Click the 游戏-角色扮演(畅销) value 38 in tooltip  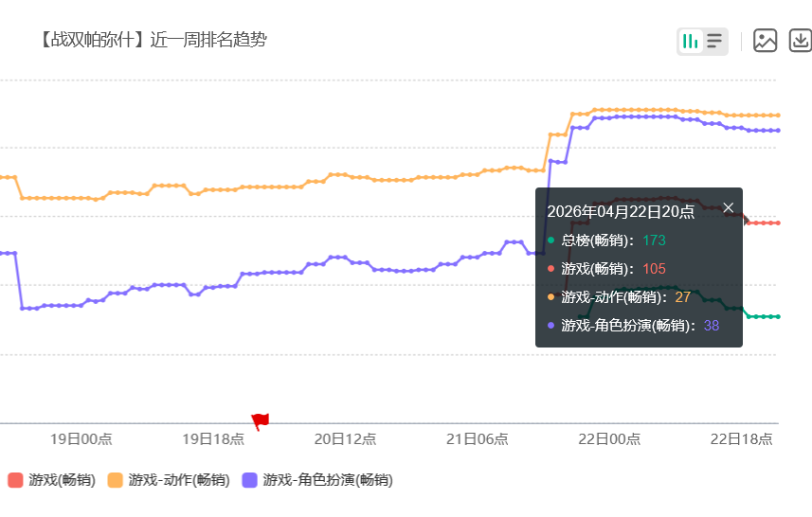[x=711, y=326]
